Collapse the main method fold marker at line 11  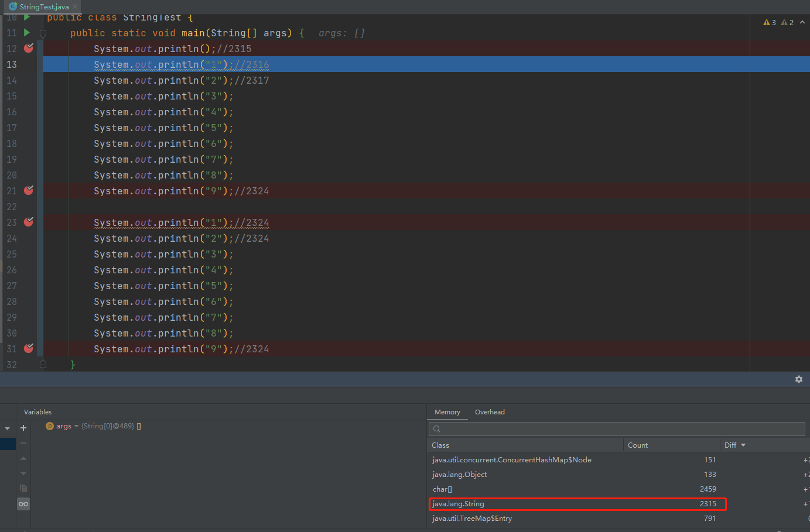(x=43, y=33)
